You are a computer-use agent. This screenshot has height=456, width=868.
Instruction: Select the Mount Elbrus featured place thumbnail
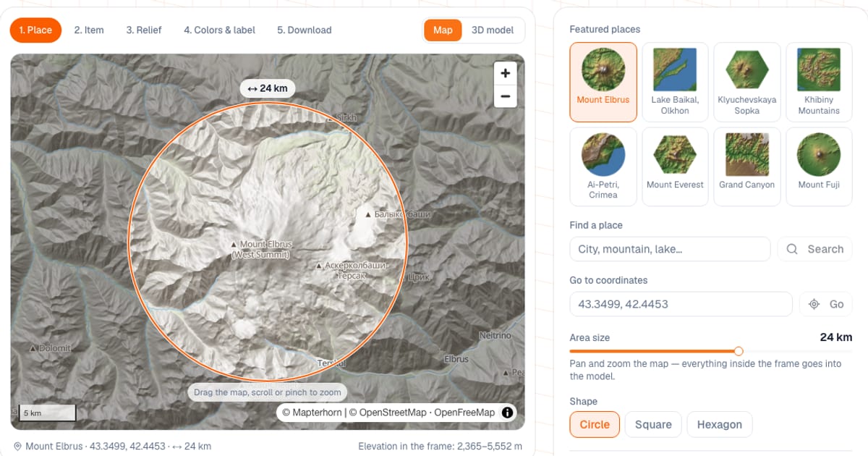click(603, 82)
